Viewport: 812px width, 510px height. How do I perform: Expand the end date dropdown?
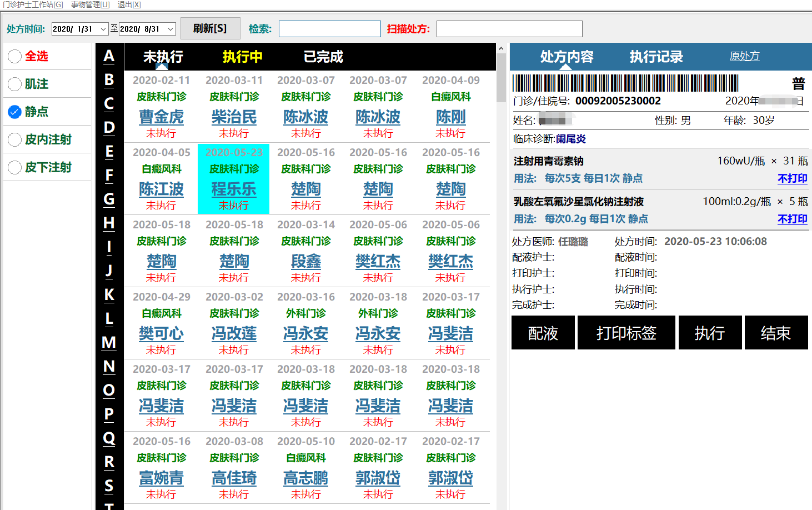(x=171, y=29)
